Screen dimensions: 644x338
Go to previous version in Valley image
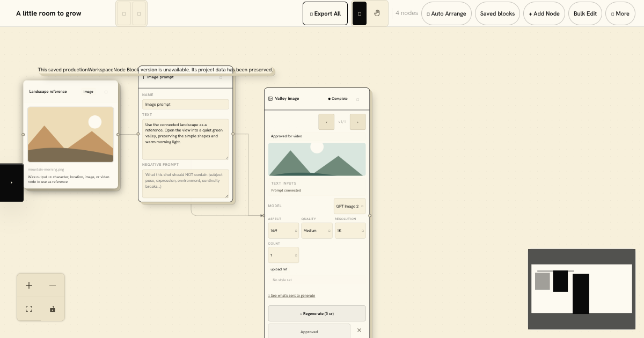pyautogui.click(x=326, y=122)
